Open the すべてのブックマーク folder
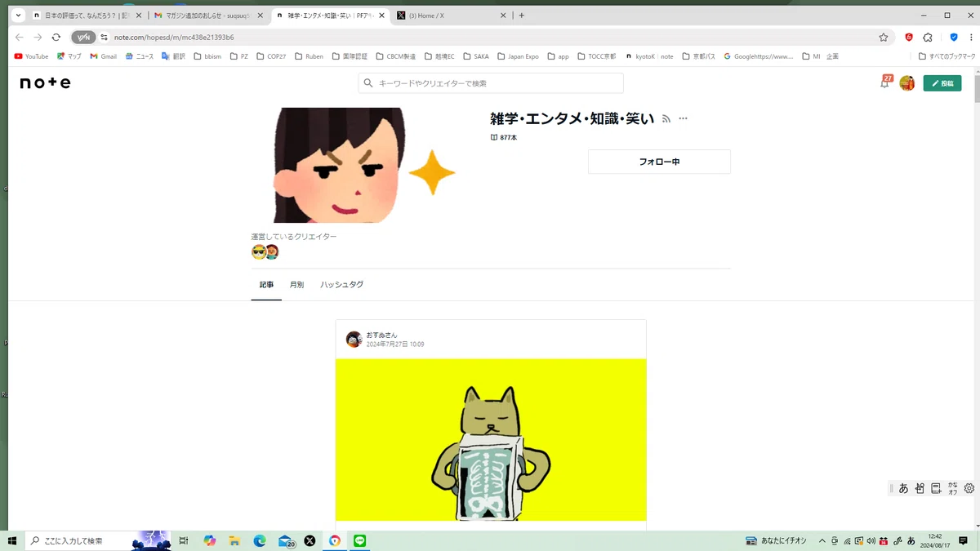The image size is (980, 551). coord(947,56)
